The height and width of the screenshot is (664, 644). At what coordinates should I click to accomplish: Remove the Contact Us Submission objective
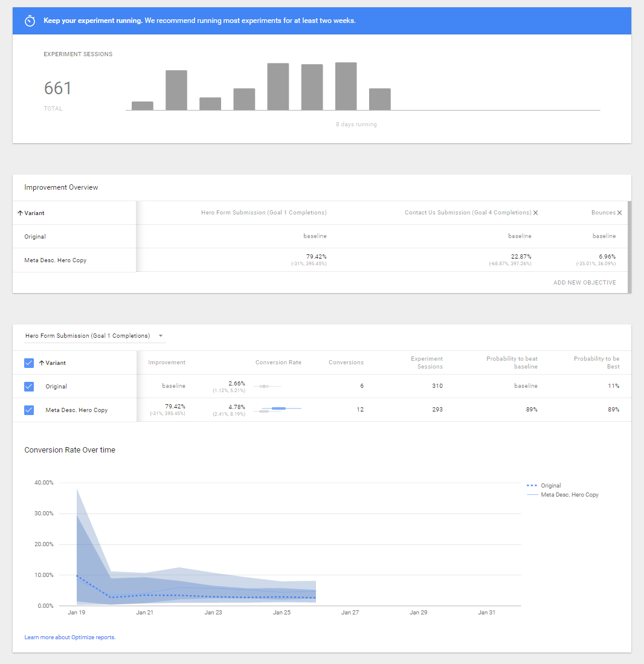pos(536,213)
